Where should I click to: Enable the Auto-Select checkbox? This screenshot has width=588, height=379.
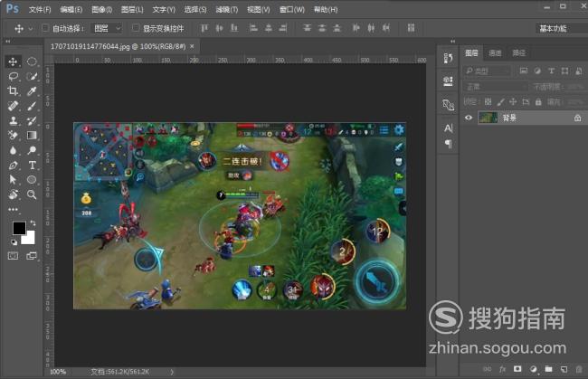click(x=45, y=28)
